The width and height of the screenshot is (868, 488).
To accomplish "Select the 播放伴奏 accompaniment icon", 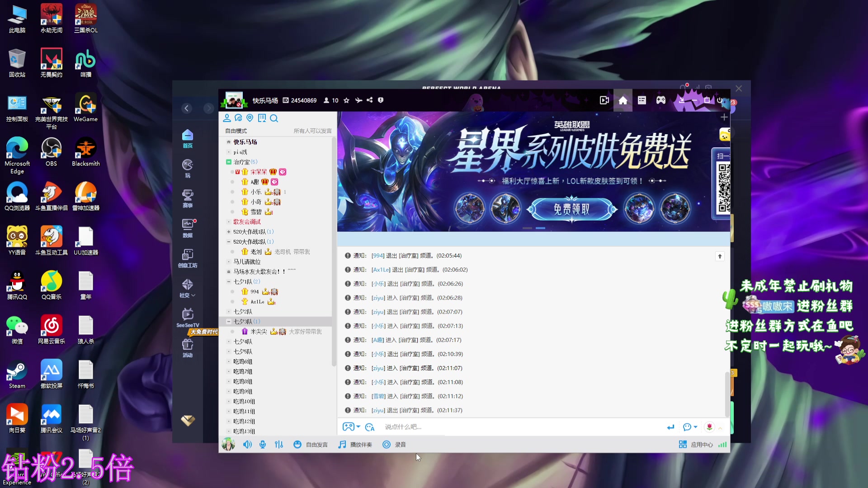I will click(x=354, y=445).
